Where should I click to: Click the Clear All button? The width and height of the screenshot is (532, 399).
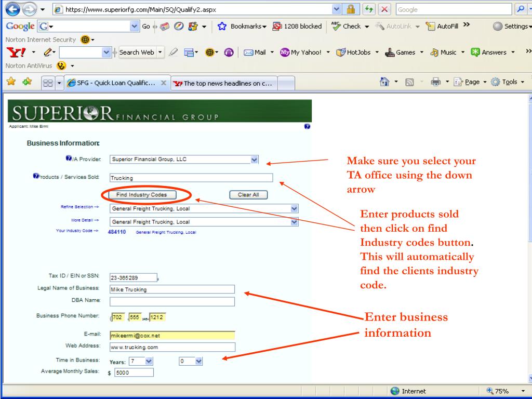coord(248,195)
